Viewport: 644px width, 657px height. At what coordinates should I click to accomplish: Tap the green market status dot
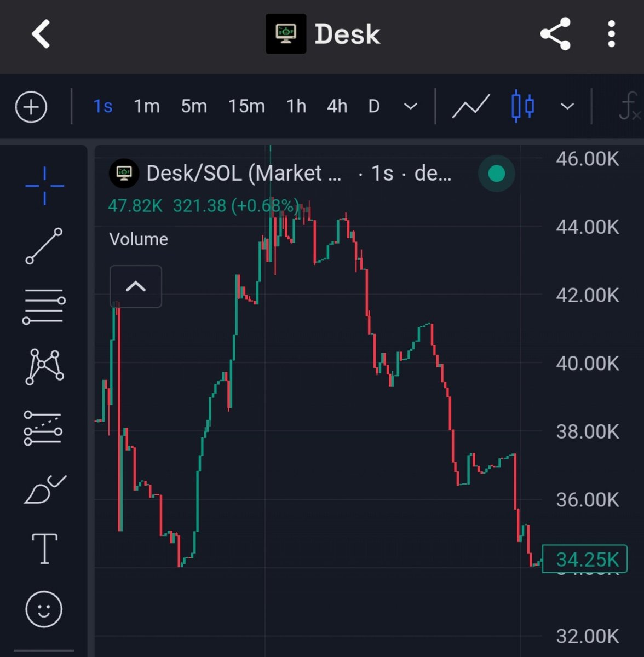click(496, 174)
